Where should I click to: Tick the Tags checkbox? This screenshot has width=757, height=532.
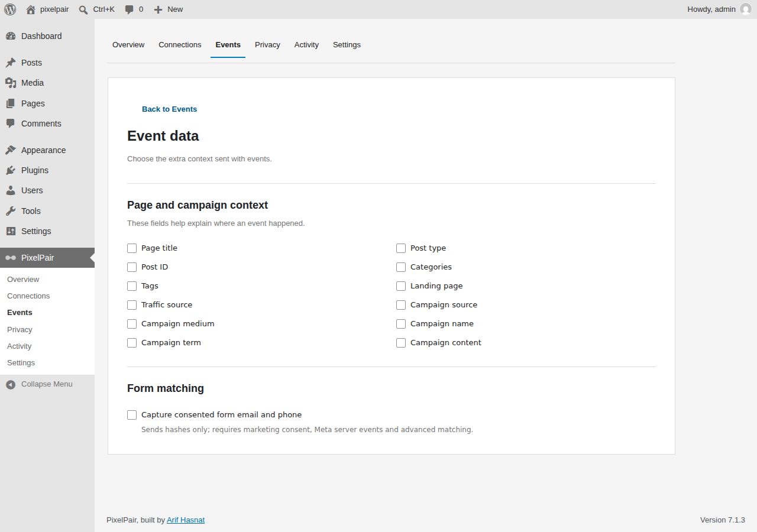(x=132, y=286)
